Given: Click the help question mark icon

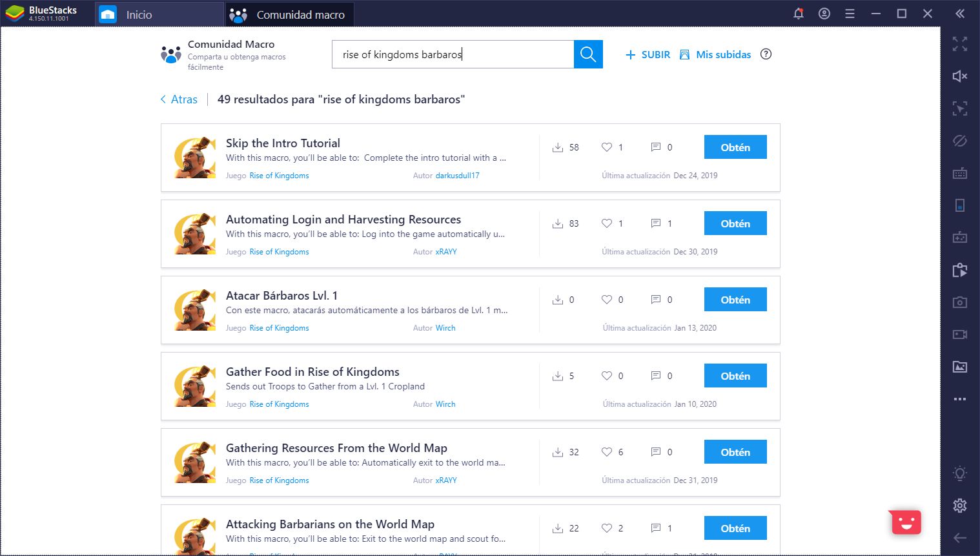Looking at the screenshot, I should click(x=766, y=54).
